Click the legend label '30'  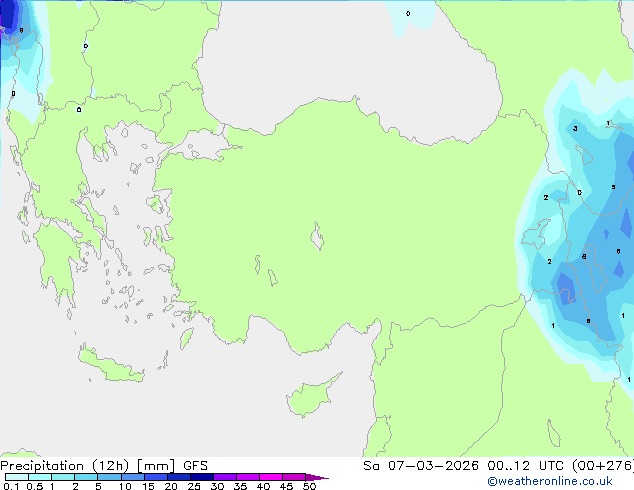tap(217, 486)
